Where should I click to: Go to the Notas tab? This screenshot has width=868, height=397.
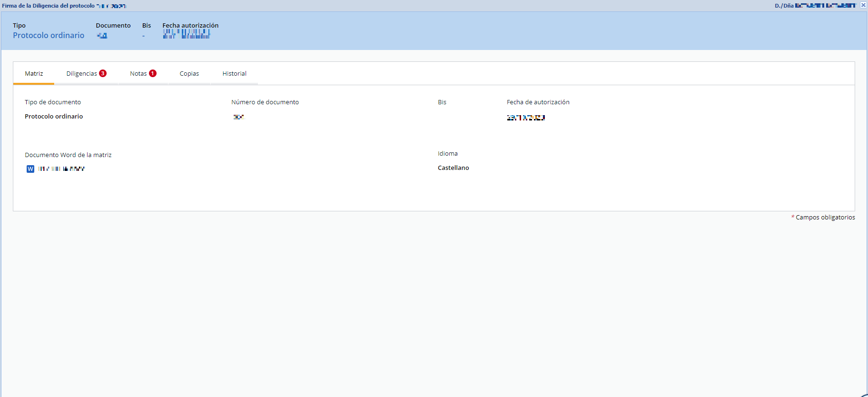pyautogui.click(x=138, y=74)
